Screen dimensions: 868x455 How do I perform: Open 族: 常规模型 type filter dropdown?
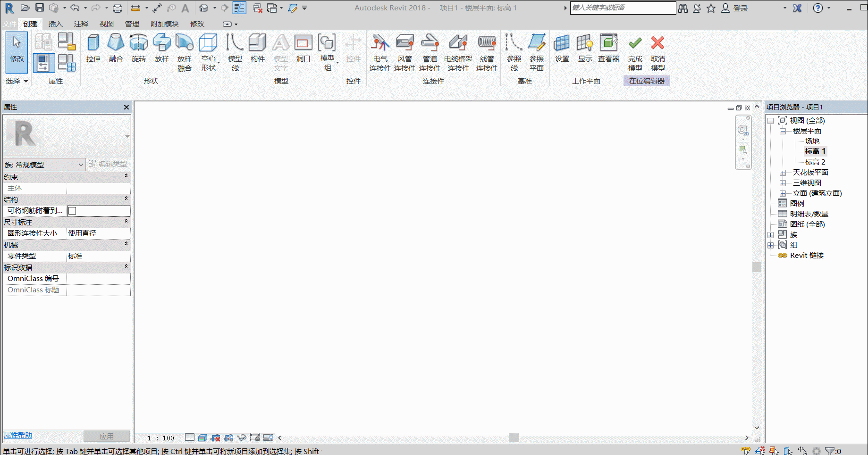[43, 165]
